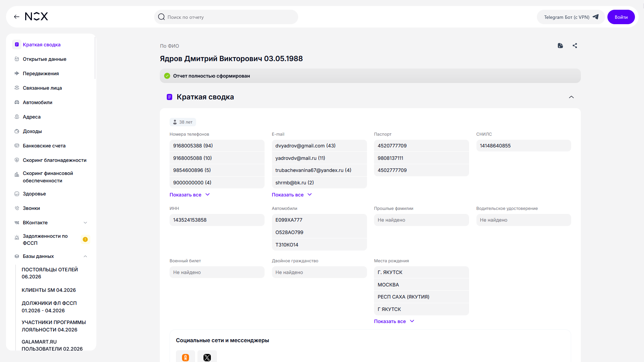
Task: Click the Краткая сводка sidebar icon
Action: pyautogui.click(x=17, y=45)
